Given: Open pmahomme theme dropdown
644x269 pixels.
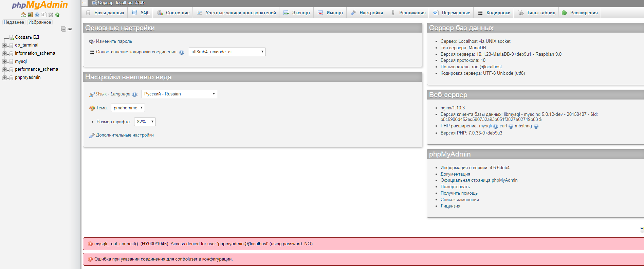Looking at the screenshot, I should (x=128, y=108).
